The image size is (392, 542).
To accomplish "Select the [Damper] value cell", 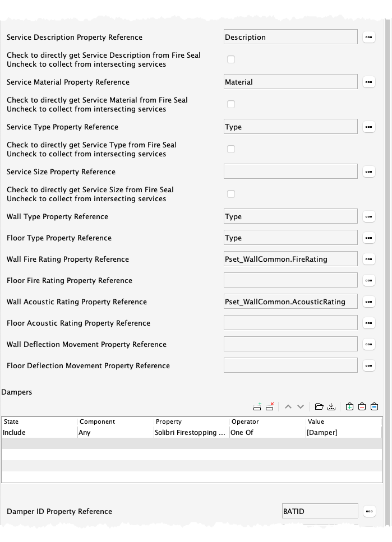I will click(x=344, y=433).
